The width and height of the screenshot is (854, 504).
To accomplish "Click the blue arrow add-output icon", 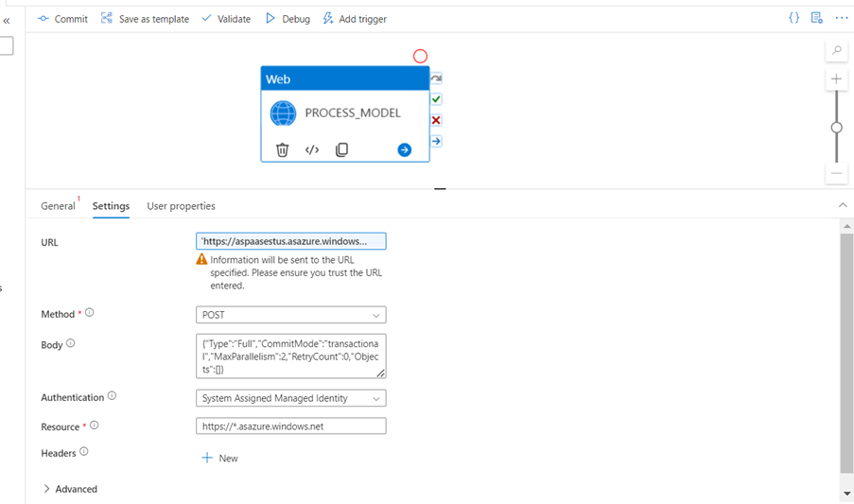I will coord(404,149).
